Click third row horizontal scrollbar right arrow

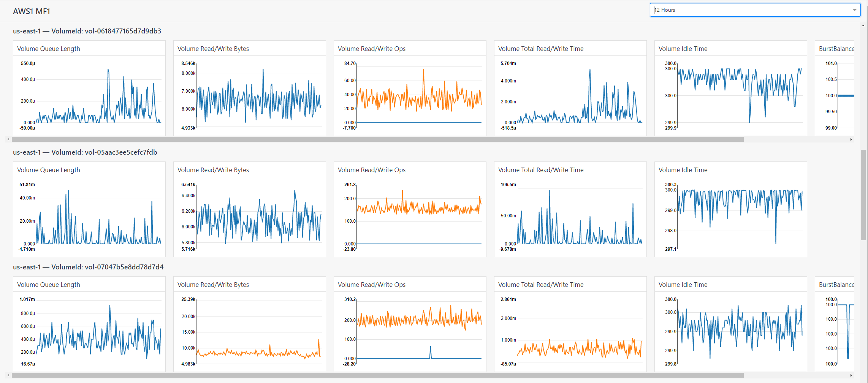851,375
